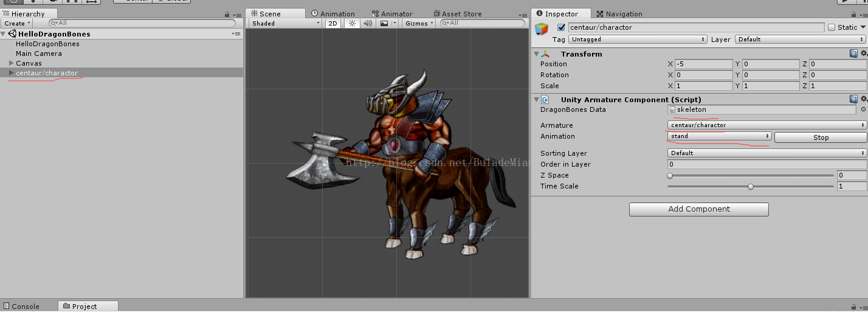Click the Hierarchy search box
Screen dimensions: 868x312
coord(142,23)
